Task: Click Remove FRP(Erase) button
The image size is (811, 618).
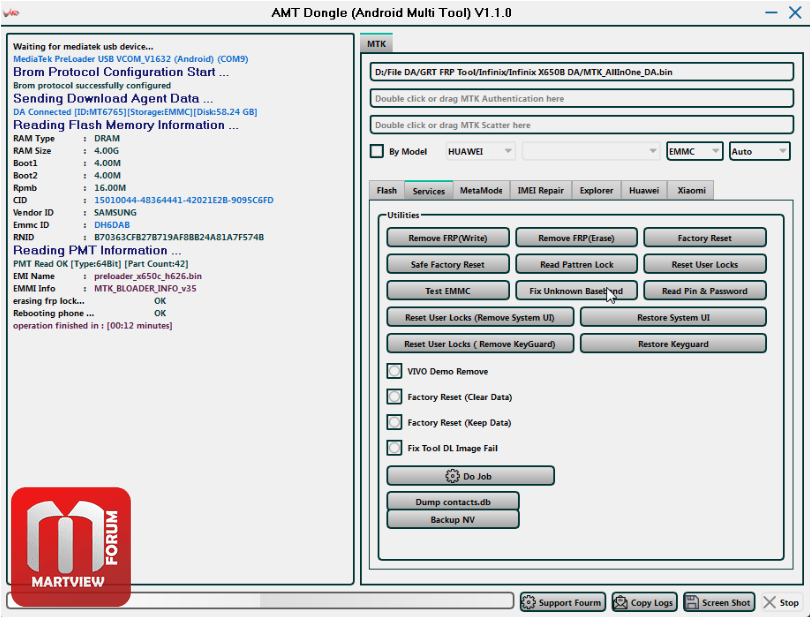Action: (x=576, y=238)
